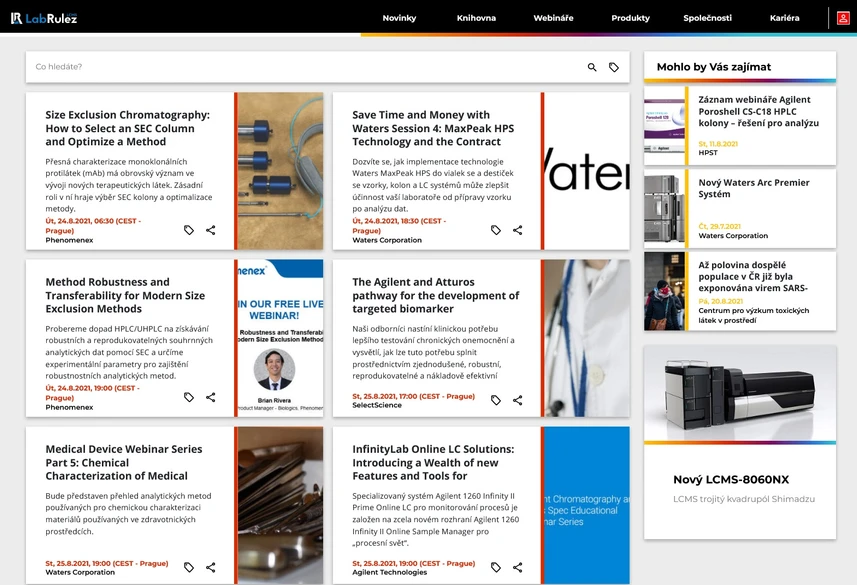Share the Medical Device Webinar Series card
The height and width of the screenshot is (585, 857).
pyautogui.click(x=210, y=568)
